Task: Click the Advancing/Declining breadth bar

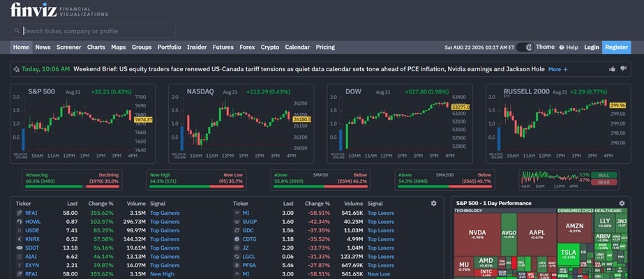Action: 72,180
